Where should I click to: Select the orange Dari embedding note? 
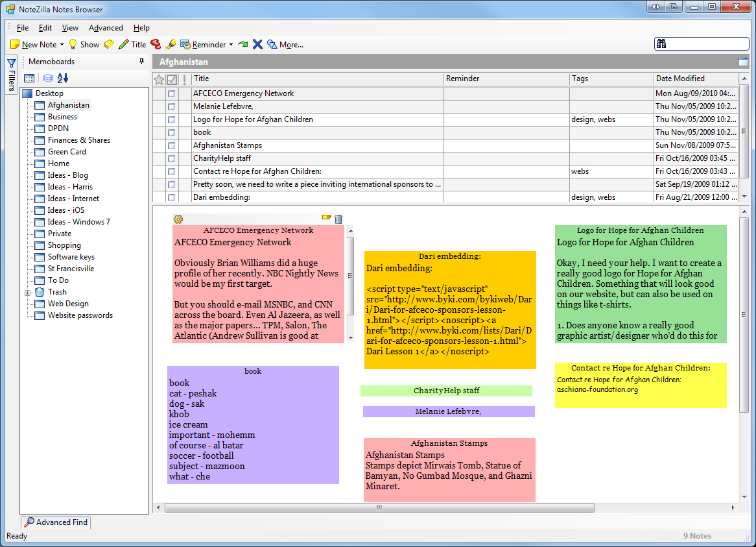[450, 310]
